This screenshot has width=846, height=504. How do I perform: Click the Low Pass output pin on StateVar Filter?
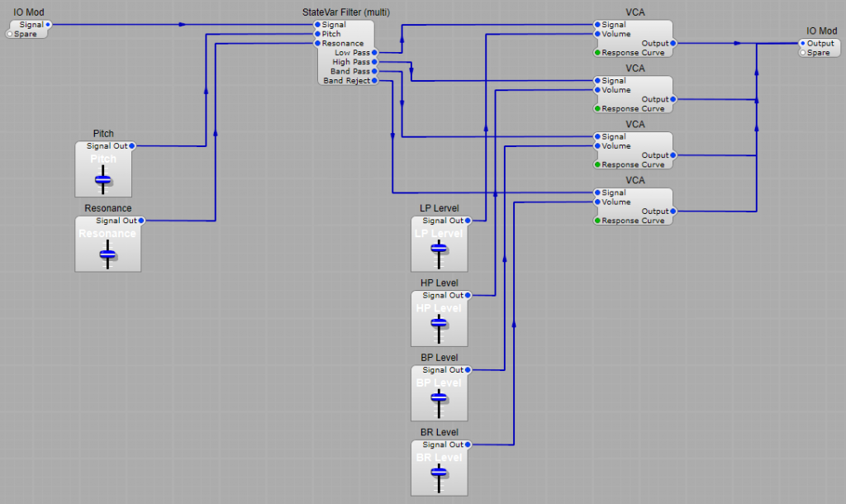[376, 51]
